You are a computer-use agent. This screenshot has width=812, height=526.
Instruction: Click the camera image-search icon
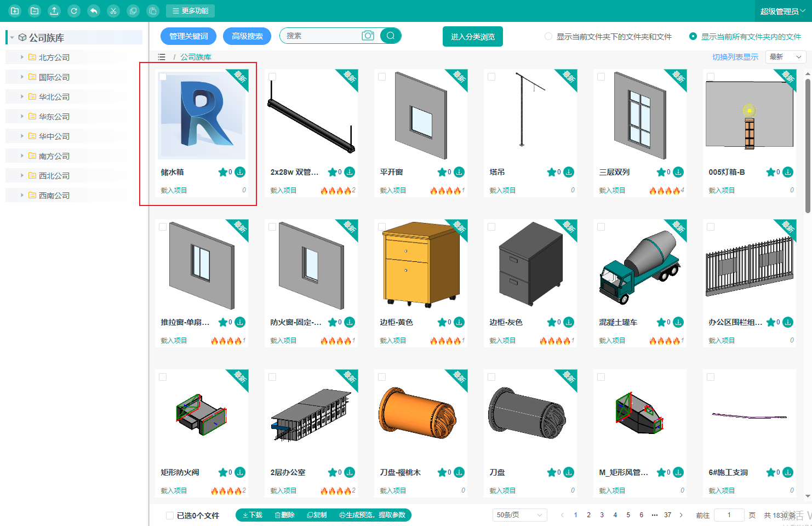[x=368, y=36]
